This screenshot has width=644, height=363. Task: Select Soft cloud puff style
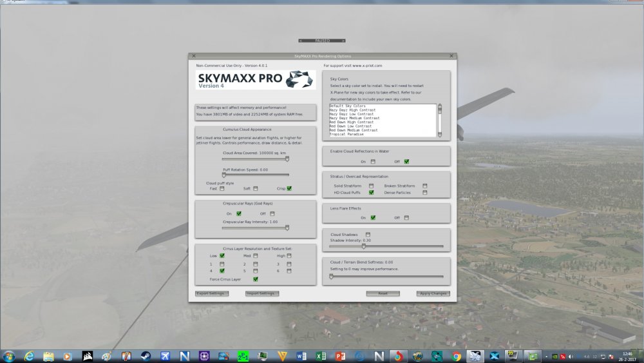[256, 189]
